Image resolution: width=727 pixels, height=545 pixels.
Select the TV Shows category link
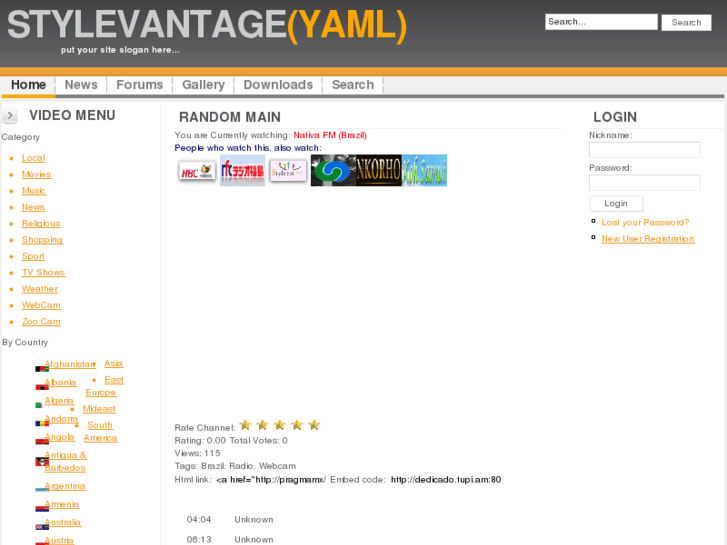pos(44,272)
